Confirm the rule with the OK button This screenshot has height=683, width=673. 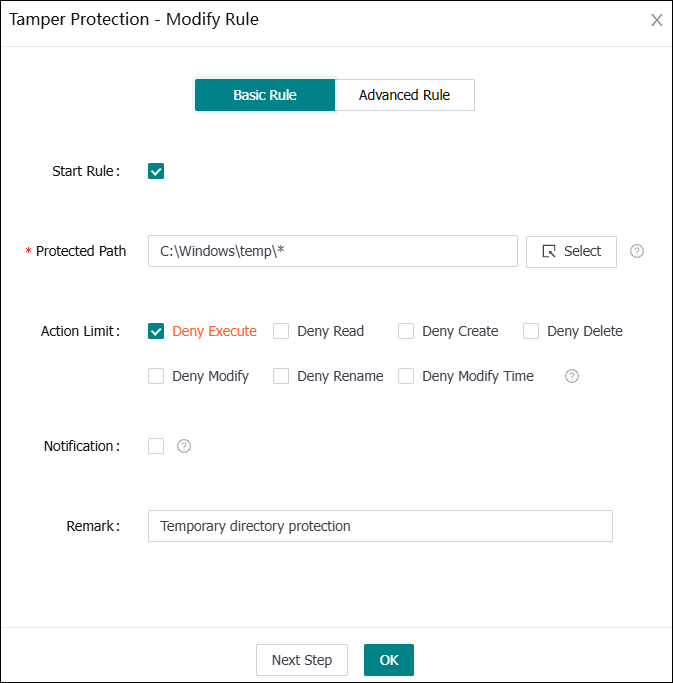click(x=388, y=660)
